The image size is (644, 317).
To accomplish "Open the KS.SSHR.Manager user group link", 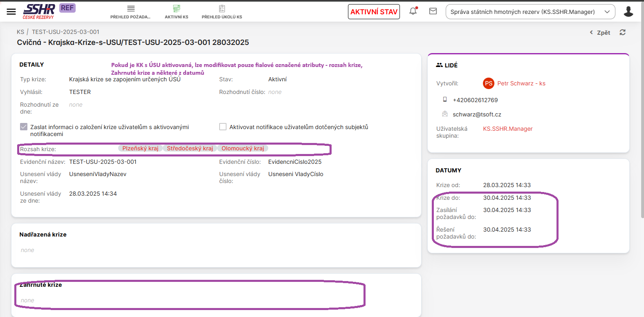I will (x=507, y=129).
